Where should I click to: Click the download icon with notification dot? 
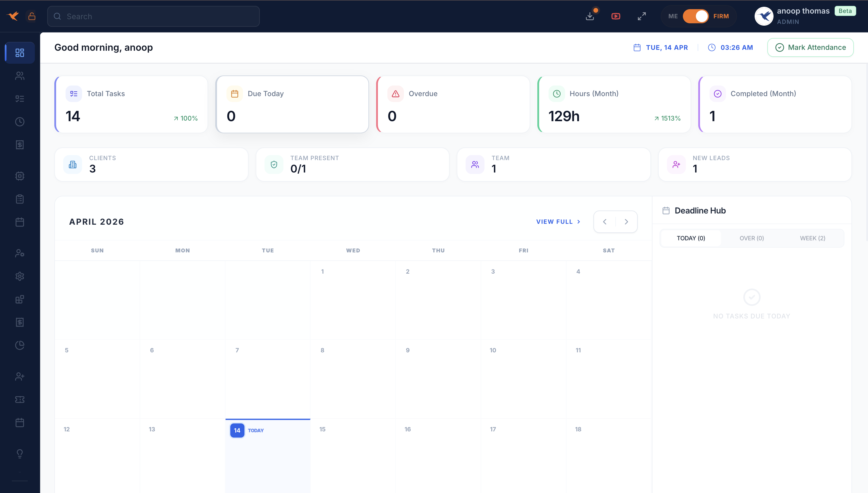(x=590, y=16)
